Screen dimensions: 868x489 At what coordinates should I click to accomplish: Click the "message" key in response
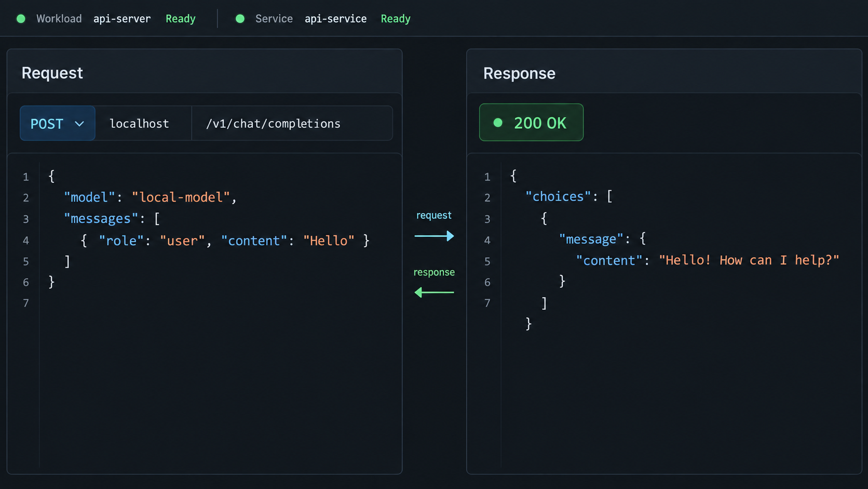[591, 239]
